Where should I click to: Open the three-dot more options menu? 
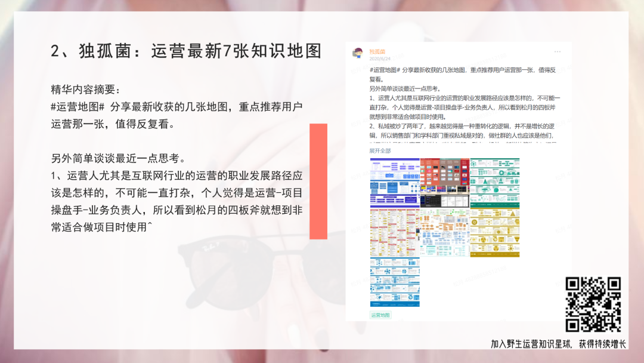pyautogui.click(x=557, y=52)
